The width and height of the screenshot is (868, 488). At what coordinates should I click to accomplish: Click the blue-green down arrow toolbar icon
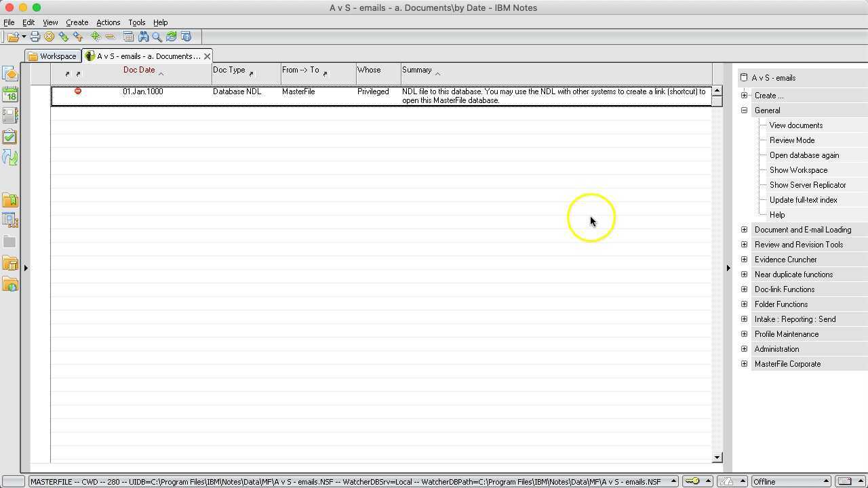click(64, 37)
